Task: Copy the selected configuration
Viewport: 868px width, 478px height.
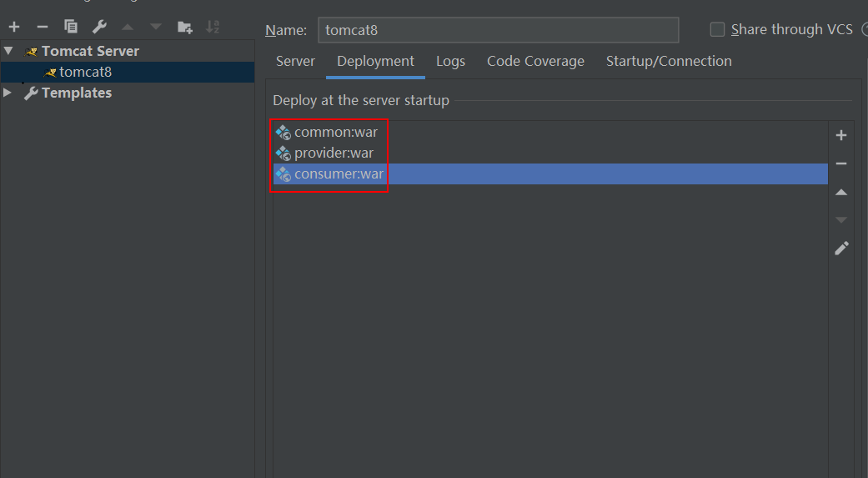Action: pos(71,27)
